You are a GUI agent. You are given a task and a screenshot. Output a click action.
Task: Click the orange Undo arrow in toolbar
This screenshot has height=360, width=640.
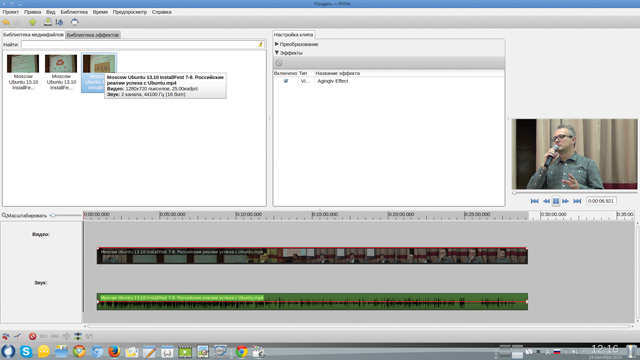point(6,22)
